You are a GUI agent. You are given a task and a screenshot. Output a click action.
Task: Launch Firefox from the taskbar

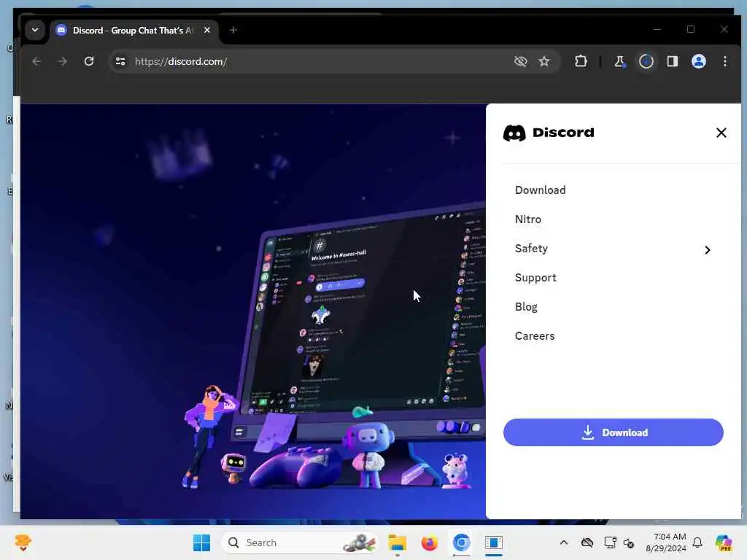tap(429, 542)
